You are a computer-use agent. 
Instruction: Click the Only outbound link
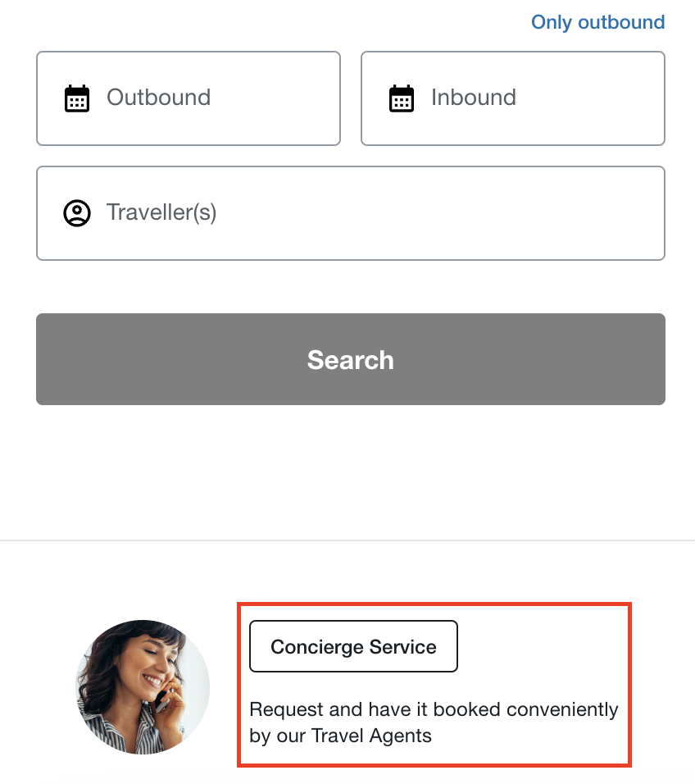(x=597, y=22)
